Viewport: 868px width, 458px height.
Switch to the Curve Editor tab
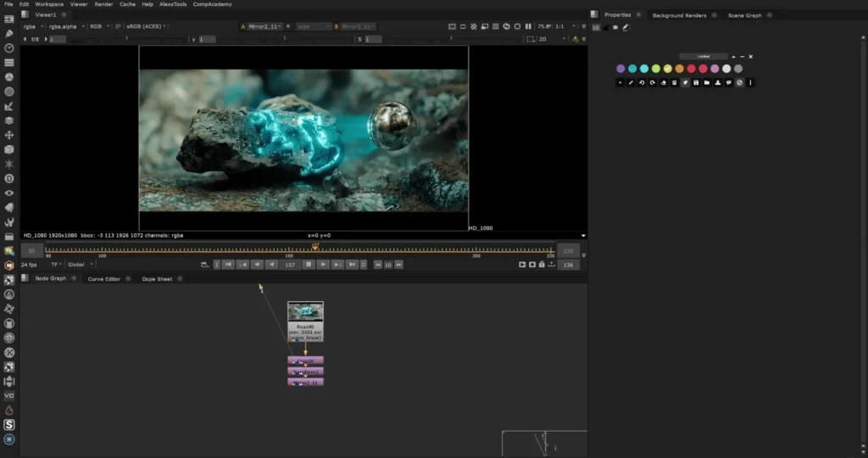104,279
